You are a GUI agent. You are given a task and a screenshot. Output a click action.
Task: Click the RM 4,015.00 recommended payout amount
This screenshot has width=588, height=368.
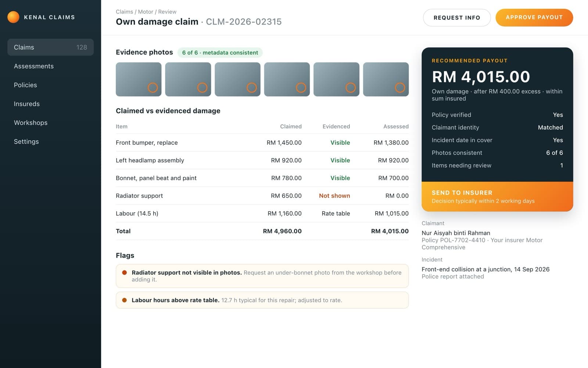point(481,77)
